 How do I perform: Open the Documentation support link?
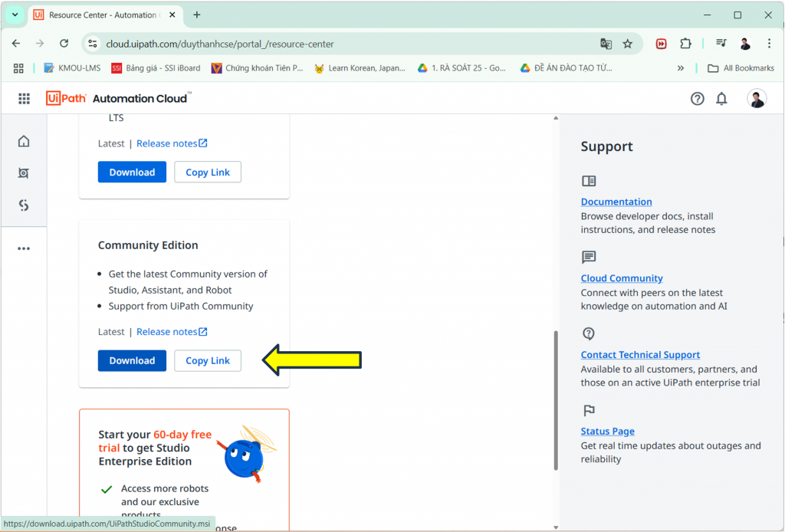(616, 202)
